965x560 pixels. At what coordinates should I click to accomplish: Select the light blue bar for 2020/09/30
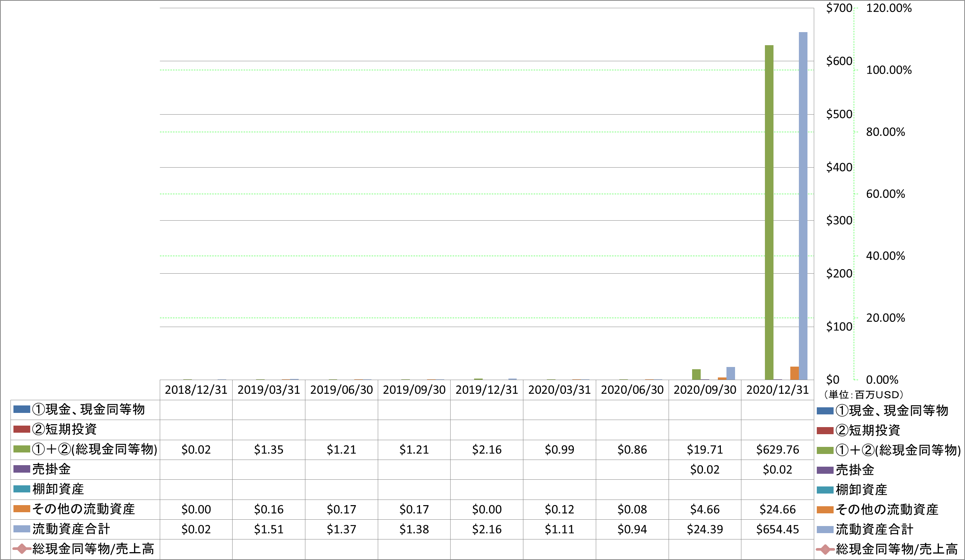click(731, 373)
